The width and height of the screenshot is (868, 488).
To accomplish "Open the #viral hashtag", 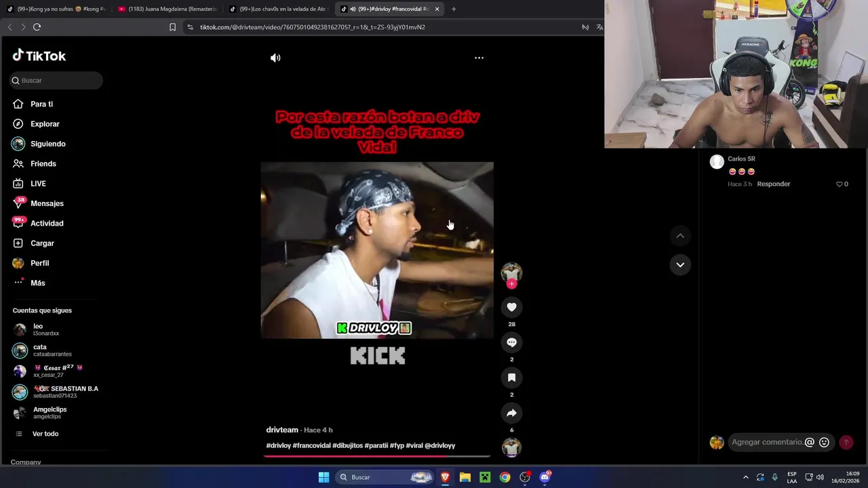I will (414, 445).
